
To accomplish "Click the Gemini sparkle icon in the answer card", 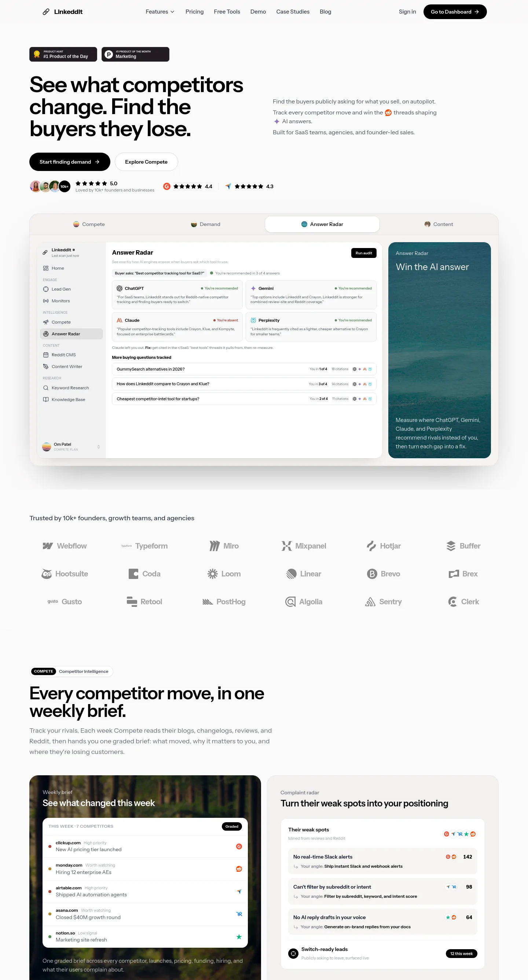I will 253,288.
